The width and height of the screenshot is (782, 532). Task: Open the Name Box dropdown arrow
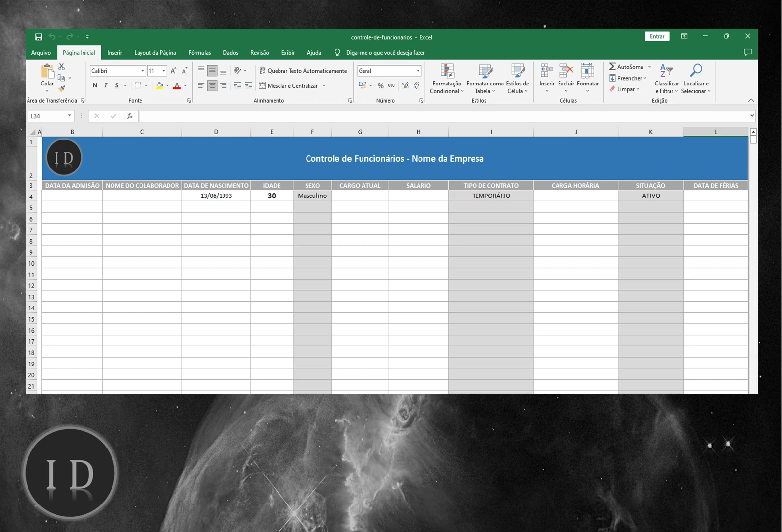point(69,116)
